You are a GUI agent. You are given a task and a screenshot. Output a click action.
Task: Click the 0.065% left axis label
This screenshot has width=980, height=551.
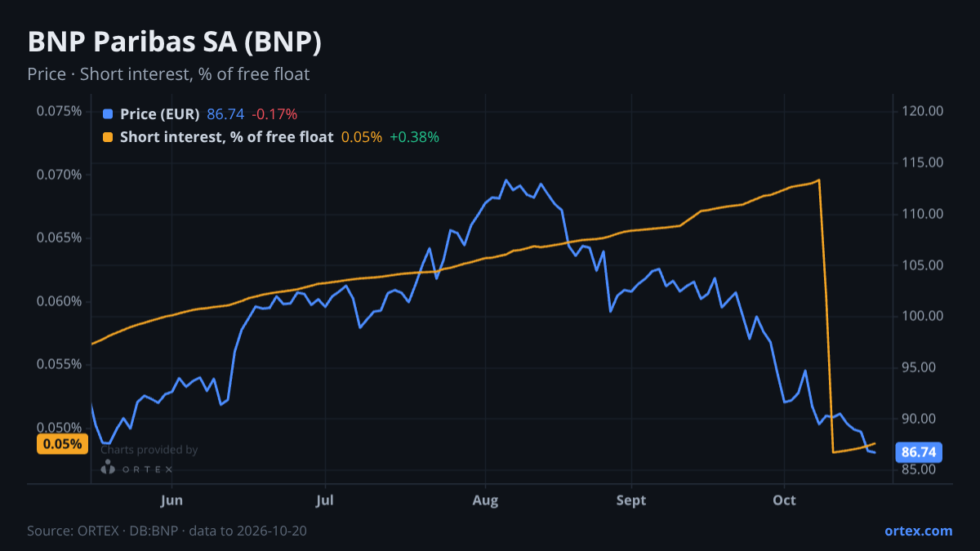point(59,238)
